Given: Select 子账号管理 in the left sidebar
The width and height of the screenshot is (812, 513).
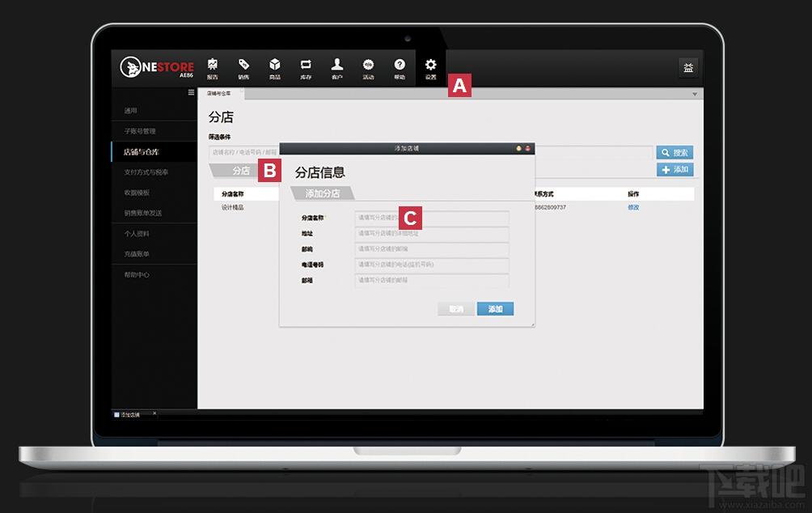Looking at the screenshot, I should [x=139, y=131].
